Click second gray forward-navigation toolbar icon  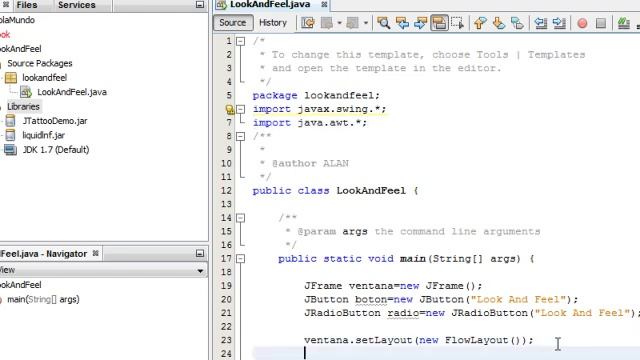[x=352, y=23]
